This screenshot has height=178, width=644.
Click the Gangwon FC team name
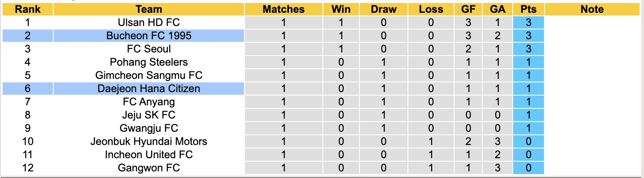click(149, 168)
